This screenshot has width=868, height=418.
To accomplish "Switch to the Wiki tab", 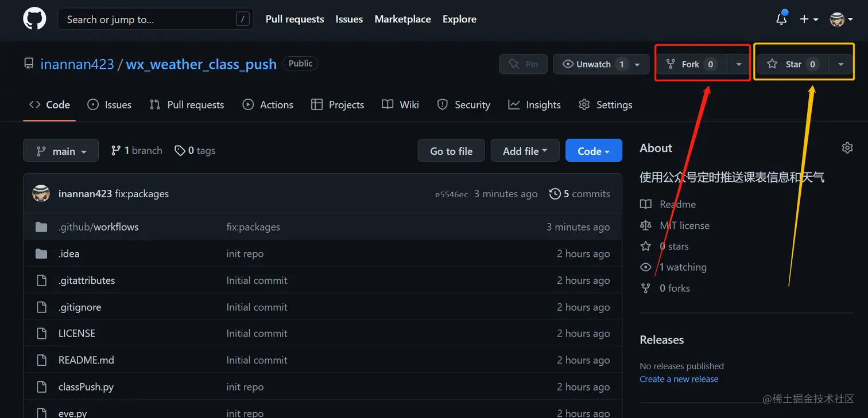I will coord(401,104).
